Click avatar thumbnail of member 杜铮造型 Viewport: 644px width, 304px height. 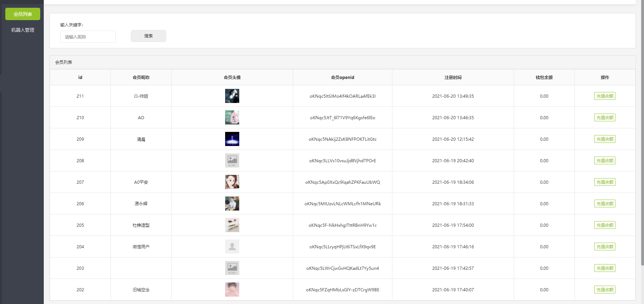coord(232,225)
